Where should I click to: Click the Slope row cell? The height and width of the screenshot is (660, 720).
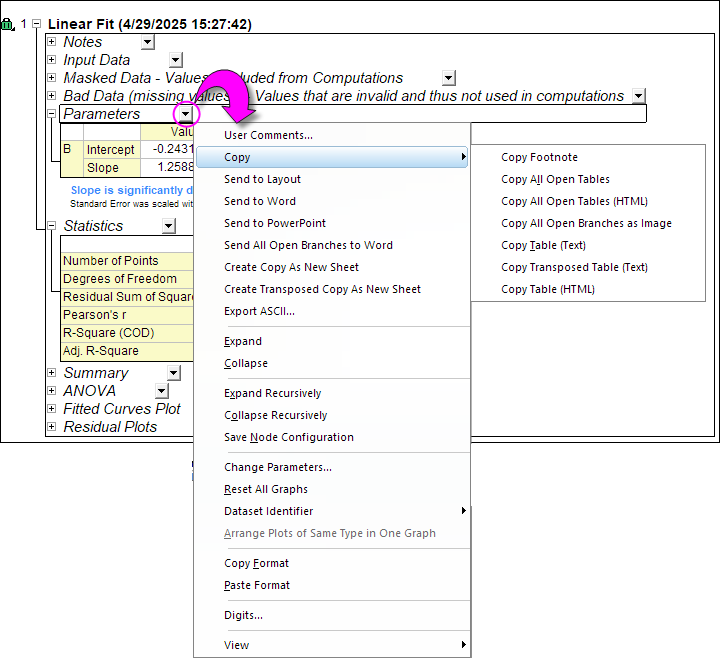pyautogui.click(x=103, y=168)
